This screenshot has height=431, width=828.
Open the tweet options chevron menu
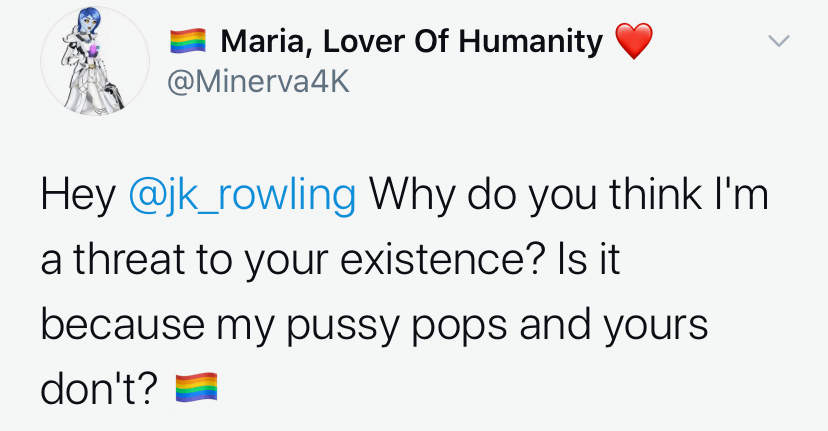(778, 42)
